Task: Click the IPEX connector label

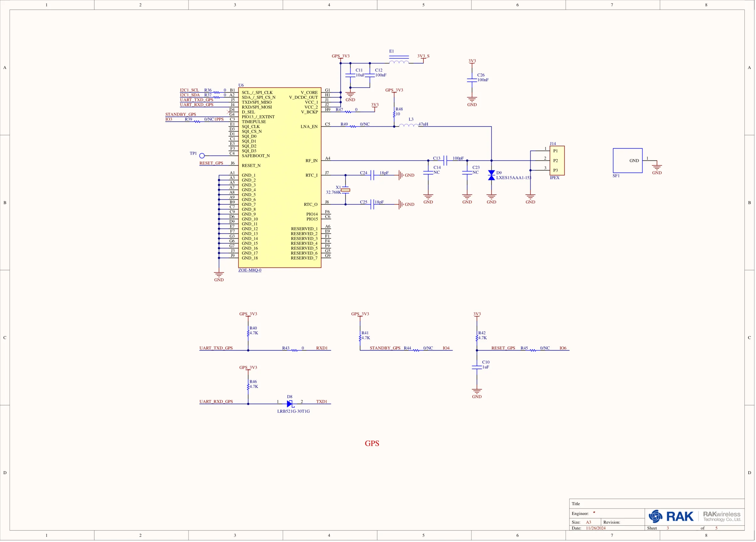Action: coord(555,178)
